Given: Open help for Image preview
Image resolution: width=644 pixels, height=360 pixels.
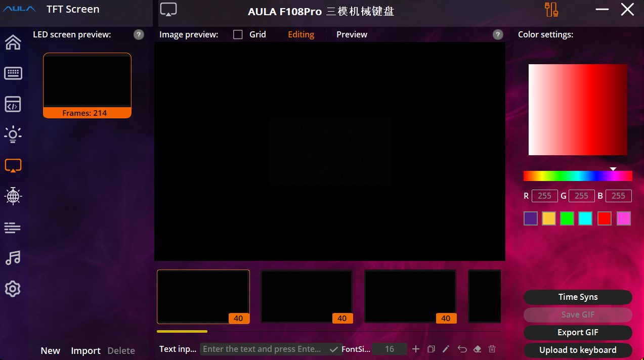Looking at the screenshot, I should [x=498, y=34].
